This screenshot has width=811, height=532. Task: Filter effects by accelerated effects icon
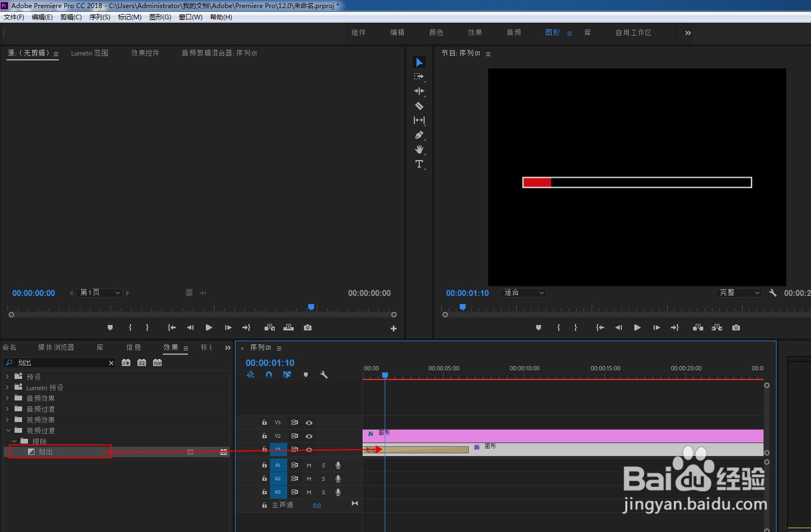coord(126,363)
